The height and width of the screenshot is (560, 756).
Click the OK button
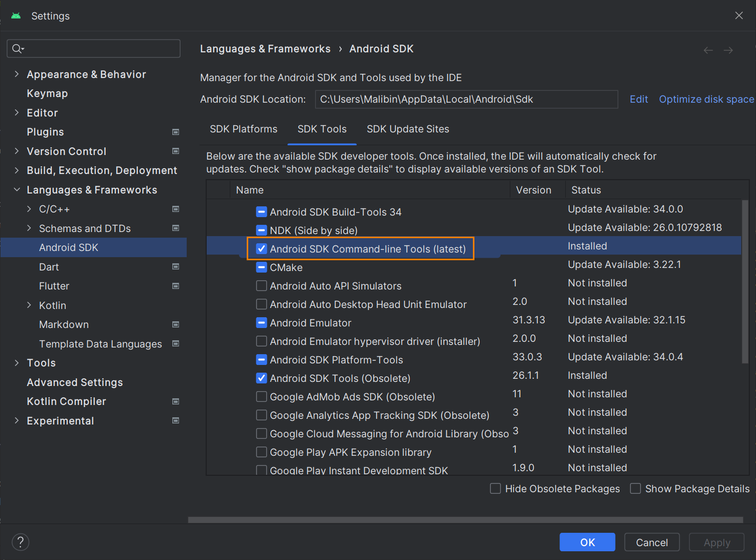click(x=587, y=542)
